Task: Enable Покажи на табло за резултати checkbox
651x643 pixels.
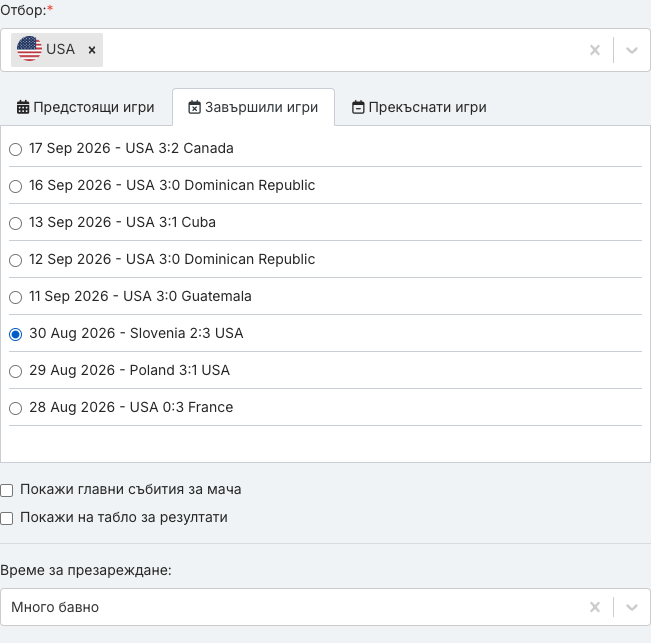Action: coord(6,518)
